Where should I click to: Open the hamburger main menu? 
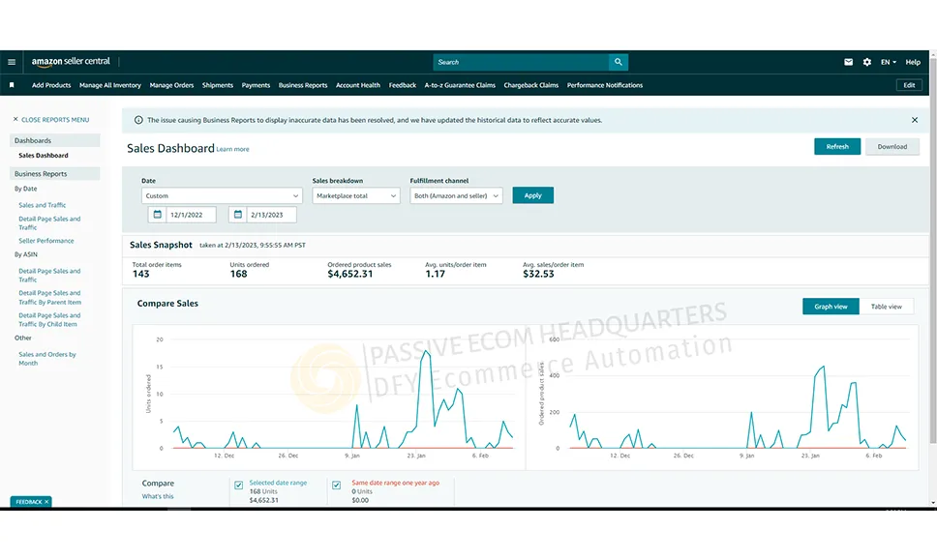pos(12,62)
